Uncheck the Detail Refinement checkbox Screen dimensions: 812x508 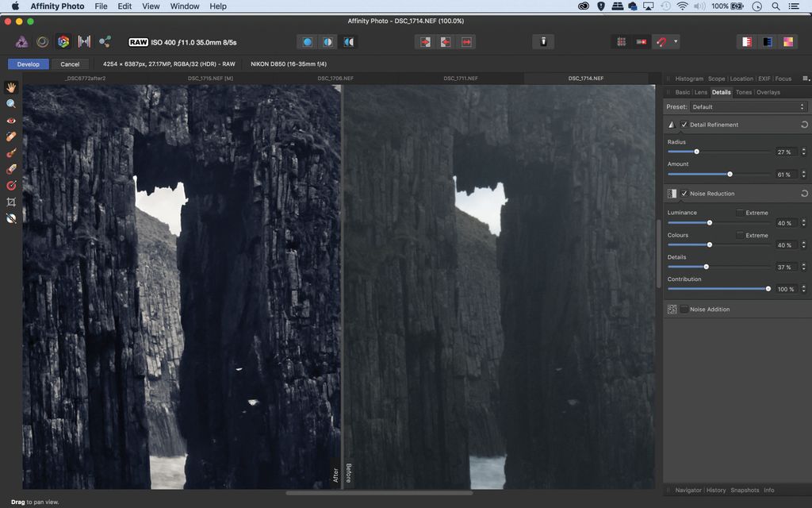684,125
